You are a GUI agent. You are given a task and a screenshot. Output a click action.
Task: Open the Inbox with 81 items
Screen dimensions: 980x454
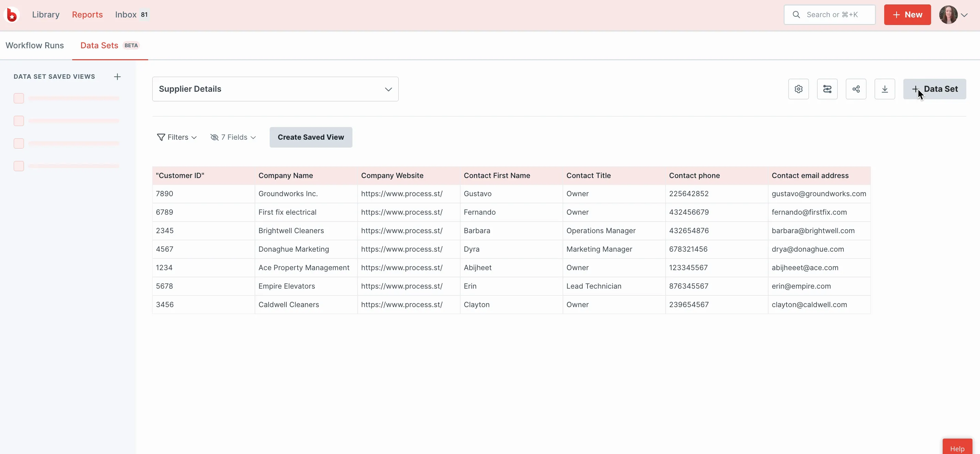[132, 15]
